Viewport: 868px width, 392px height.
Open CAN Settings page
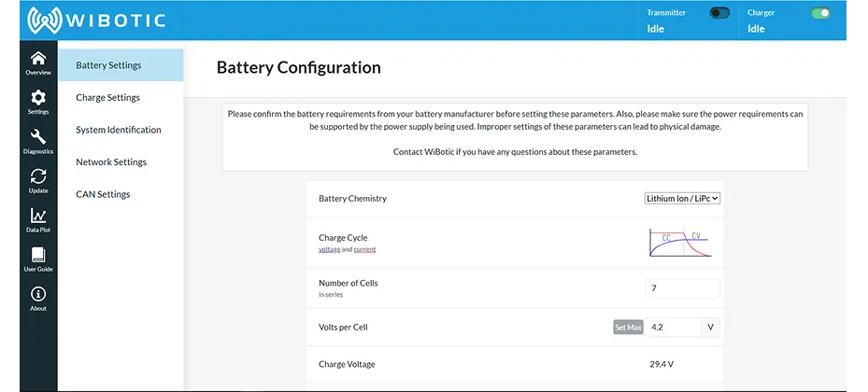[103, 194]
